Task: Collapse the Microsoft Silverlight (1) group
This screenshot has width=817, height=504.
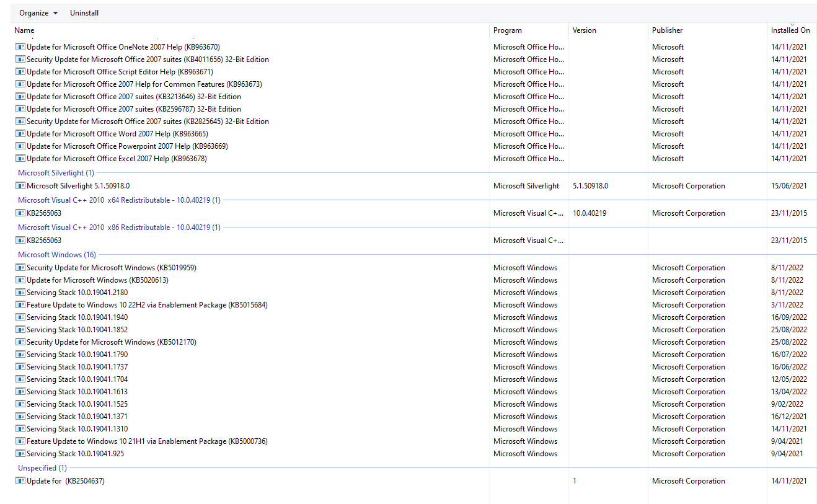Action: click(x=56, y=173)
